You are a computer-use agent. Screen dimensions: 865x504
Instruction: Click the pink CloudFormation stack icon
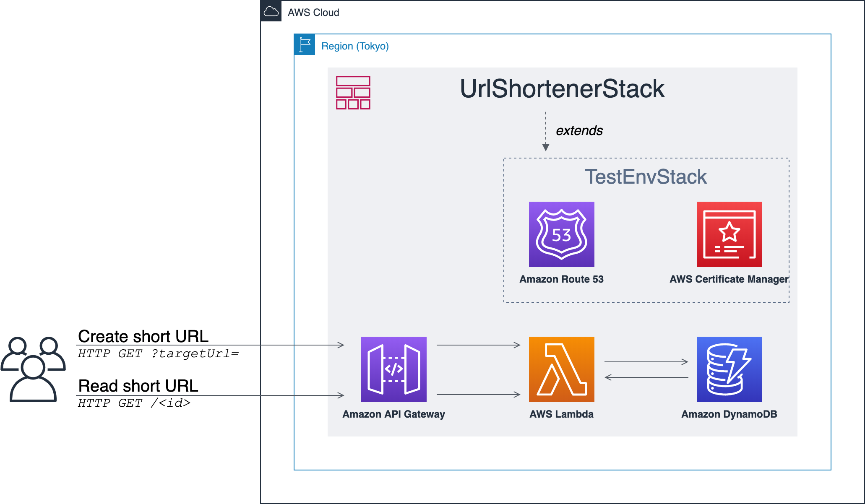[353, 93]
